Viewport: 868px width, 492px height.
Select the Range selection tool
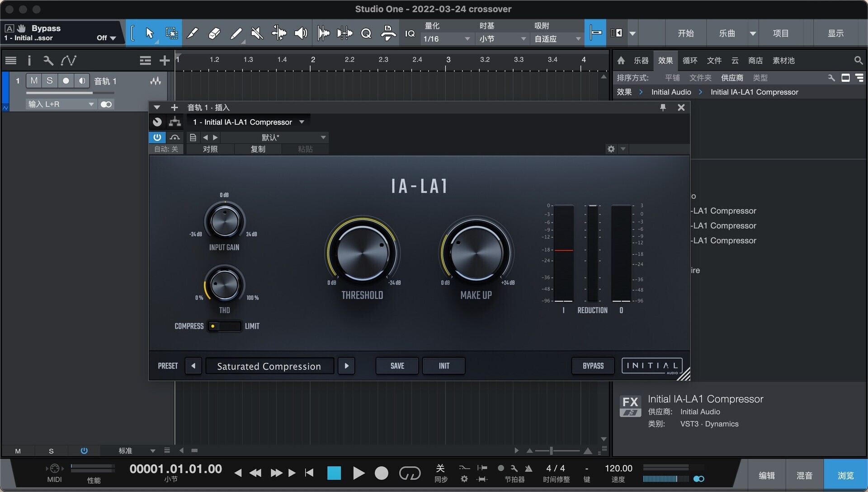click(171, 33)
